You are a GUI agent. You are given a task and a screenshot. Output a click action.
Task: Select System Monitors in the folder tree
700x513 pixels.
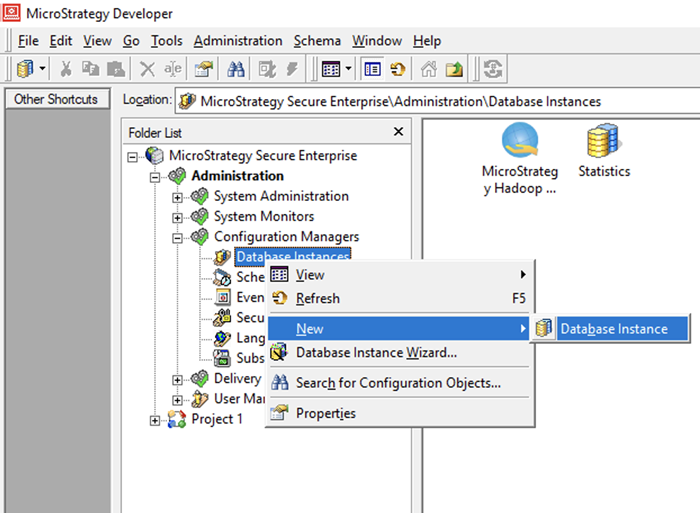coord(264,217)
